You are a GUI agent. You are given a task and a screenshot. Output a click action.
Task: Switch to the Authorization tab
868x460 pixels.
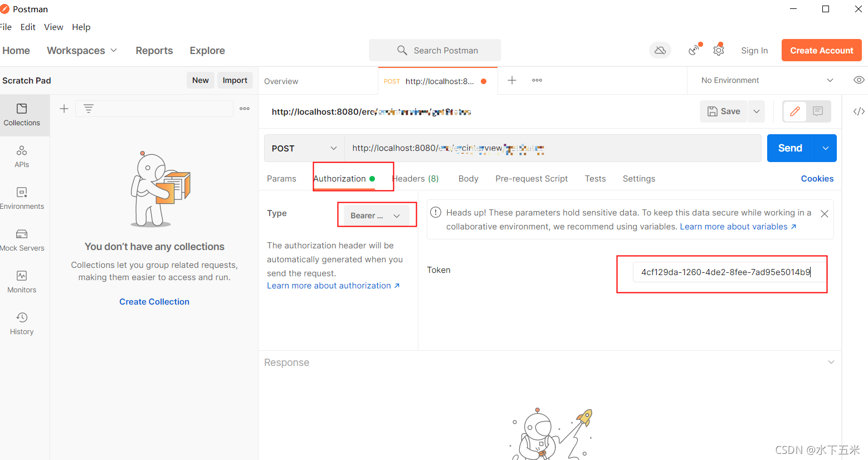click(344, 179)
